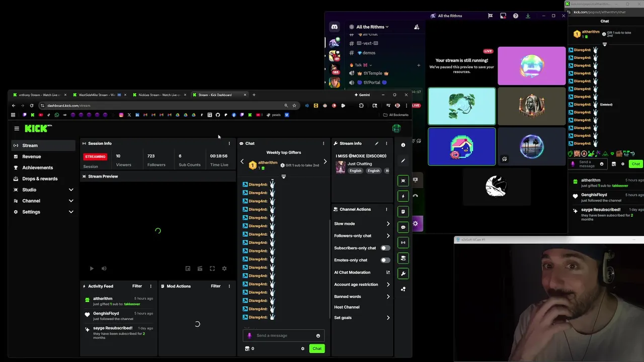
Task: Open the Kick dashboard hamburger menu
Action: point(17,129)
